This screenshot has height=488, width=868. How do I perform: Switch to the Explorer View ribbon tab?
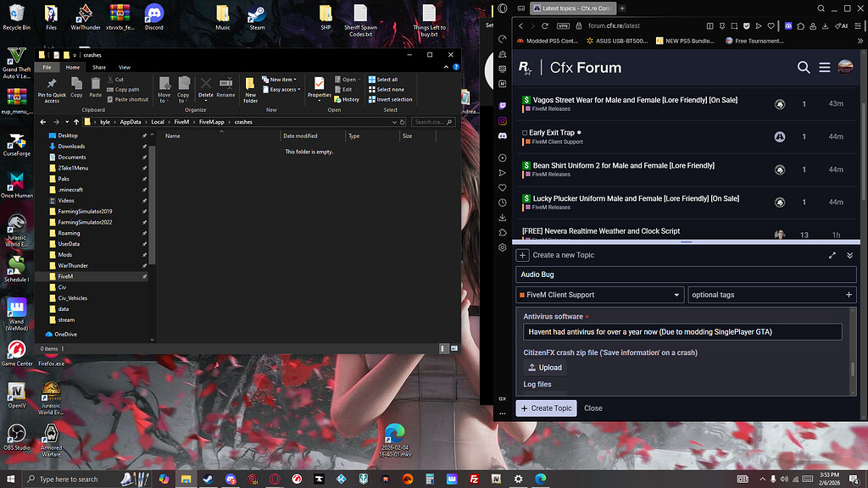click(125, 68)
